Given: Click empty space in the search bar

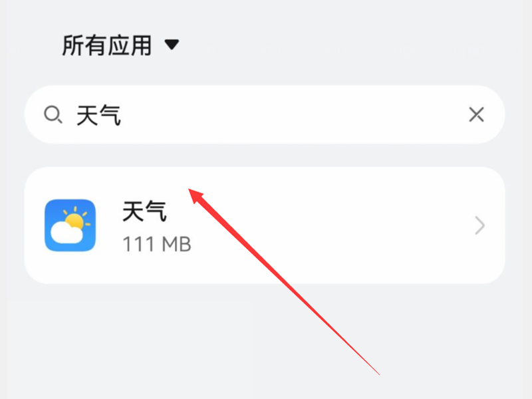Looking at the screenshot, I should tap(292, 114).
